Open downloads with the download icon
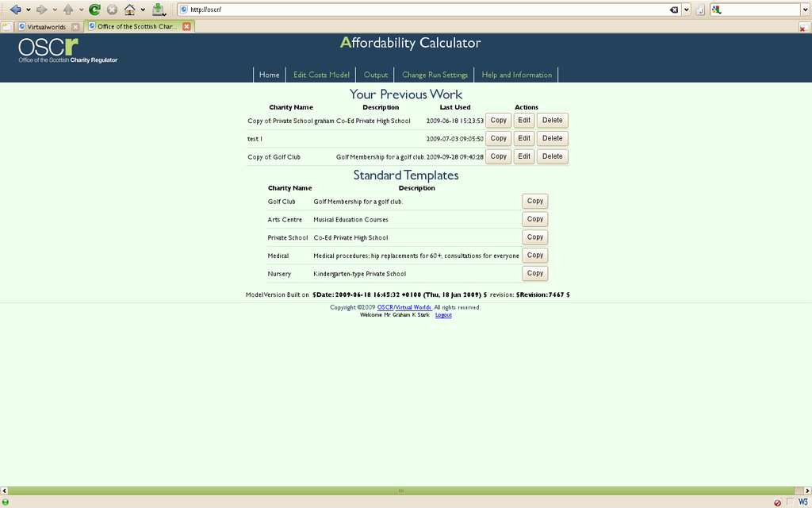The width and height of the screenshot is (812, 508). click(x=157, y=10)
